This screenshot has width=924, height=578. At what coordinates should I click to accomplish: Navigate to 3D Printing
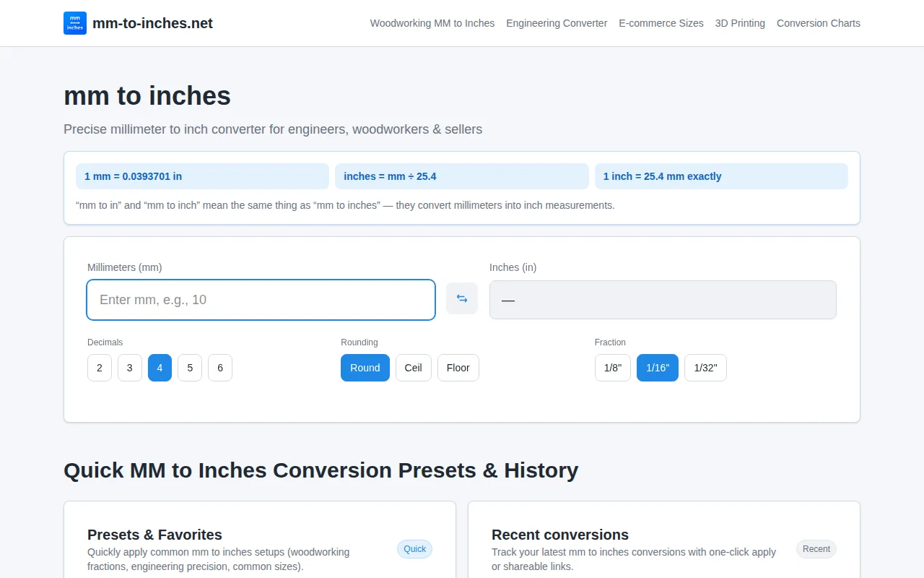click(x=740, y=23)
